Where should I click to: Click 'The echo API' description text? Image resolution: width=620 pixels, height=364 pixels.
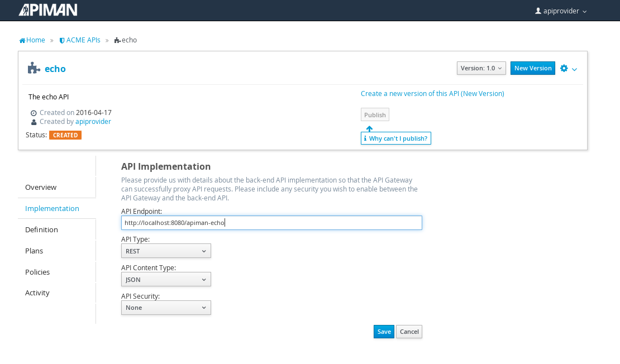click(49, 97)
